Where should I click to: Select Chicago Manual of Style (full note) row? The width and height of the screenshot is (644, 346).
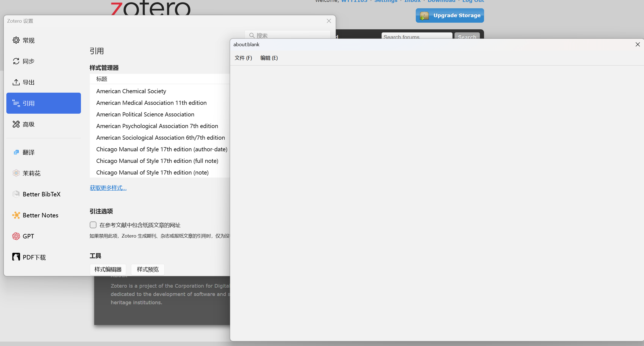click(160, 161)
